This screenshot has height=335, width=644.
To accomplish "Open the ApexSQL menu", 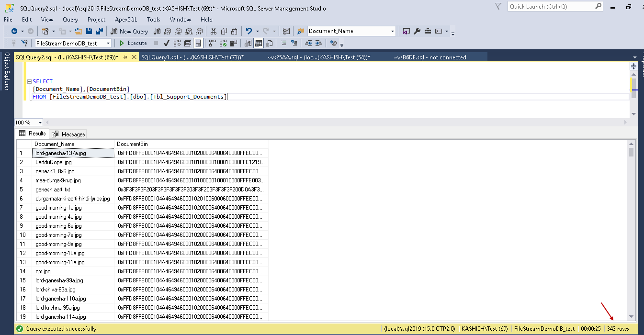I will point(125,20).
